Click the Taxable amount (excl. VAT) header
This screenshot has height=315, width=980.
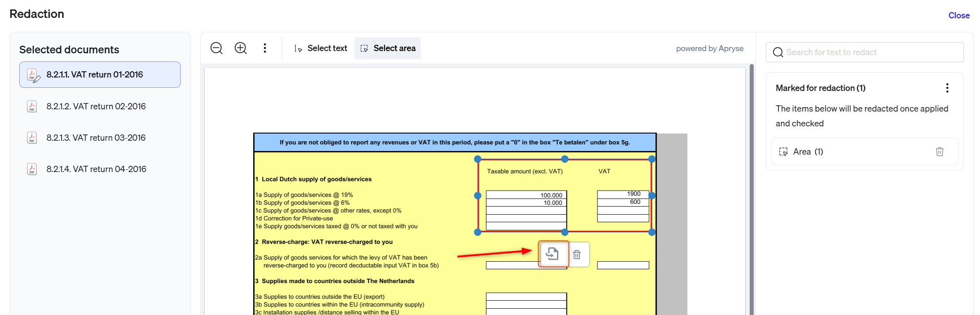coord(525,171)
